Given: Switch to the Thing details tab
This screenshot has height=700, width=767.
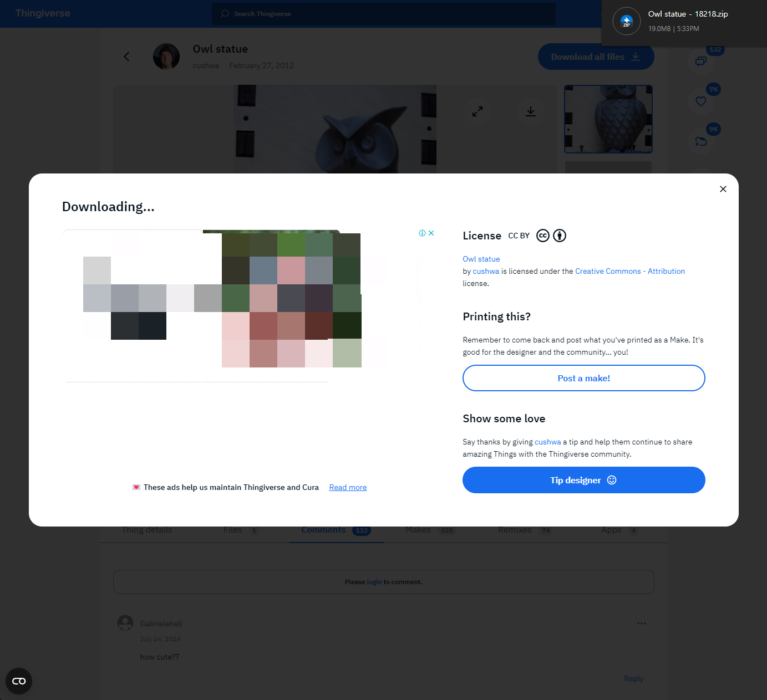Looking at the screenshot, I should point(147,530).
